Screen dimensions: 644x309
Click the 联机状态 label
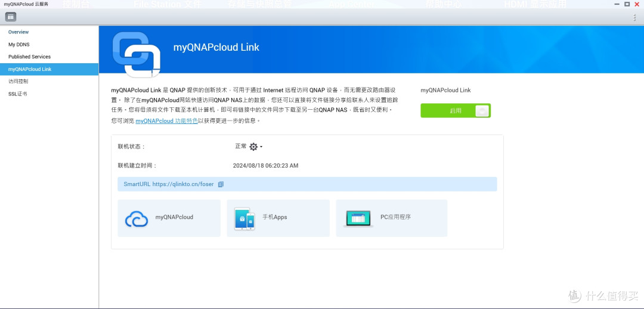(131, 147)
